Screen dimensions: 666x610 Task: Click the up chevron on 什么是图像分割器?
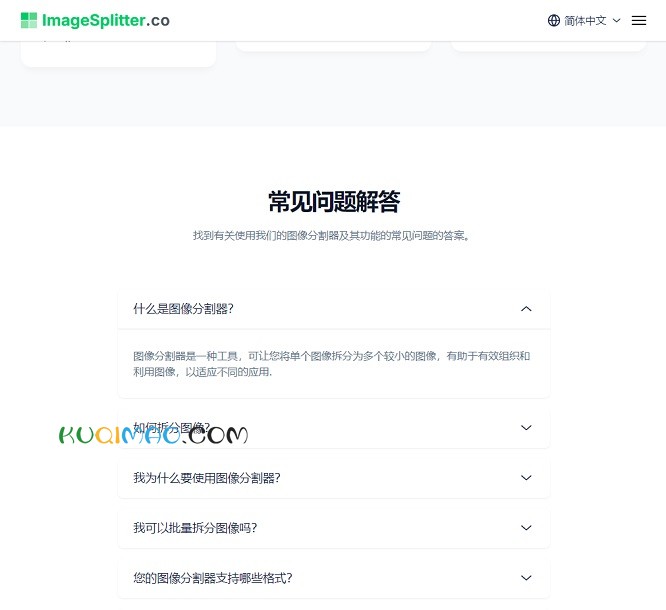526,309
